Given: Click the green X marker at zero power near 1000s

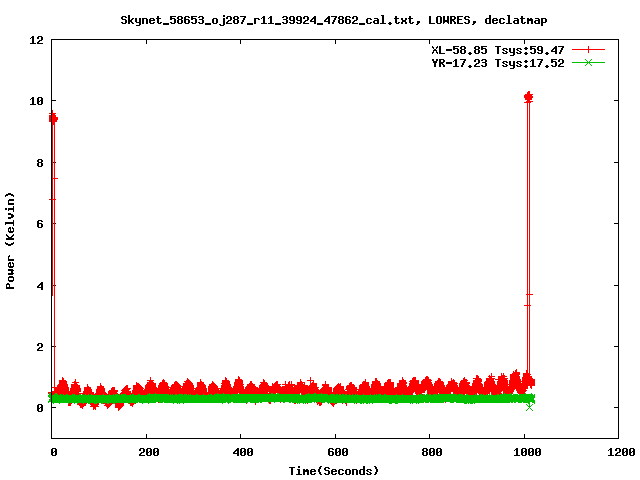Looking at the screenshot, I should tap(529, 407).
